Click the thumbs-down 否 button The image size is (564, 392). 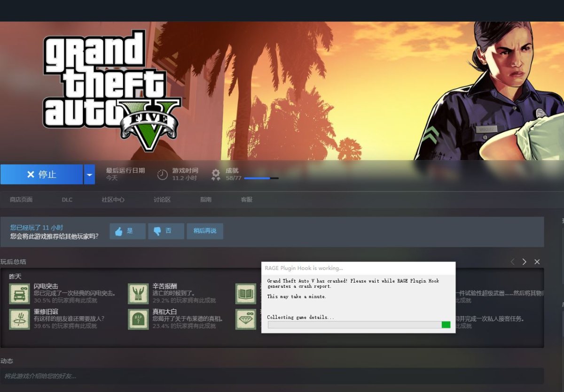[x=166, y=231]
